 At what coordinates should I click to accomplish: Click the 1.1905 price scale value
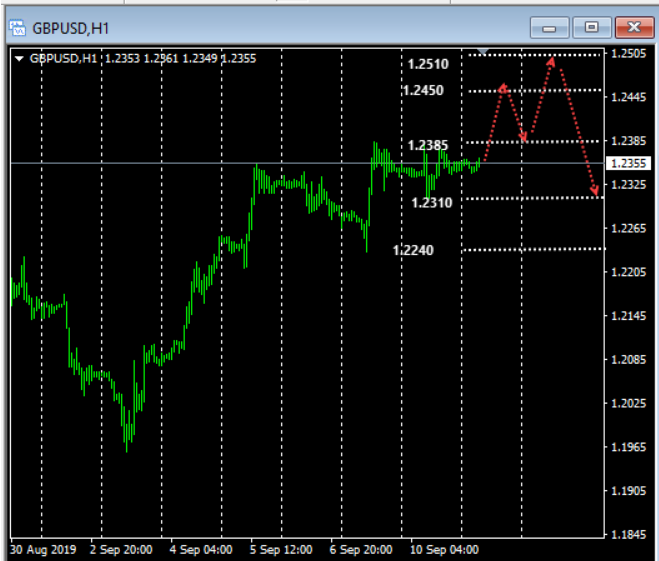coord(629,490)
